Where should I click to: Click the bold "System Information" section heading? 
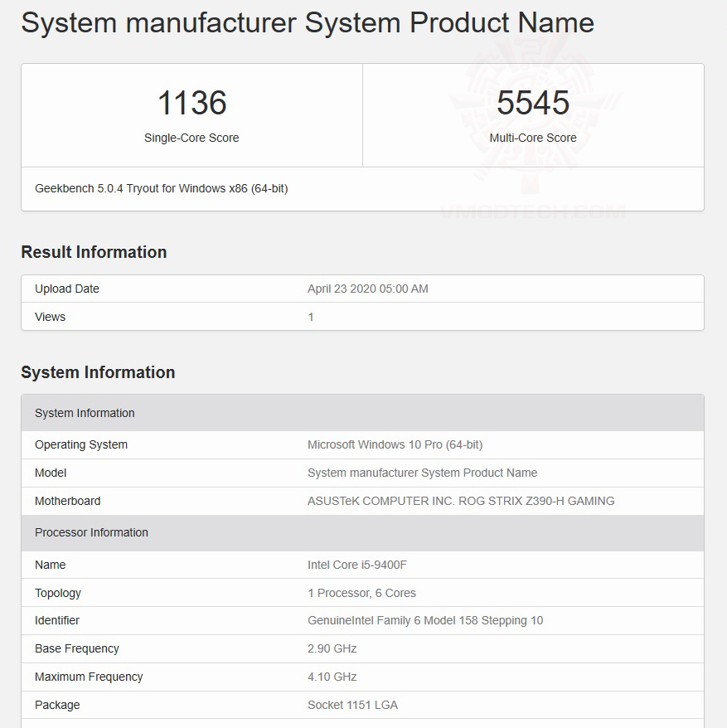pyautogui.click(x=98, y=372)
